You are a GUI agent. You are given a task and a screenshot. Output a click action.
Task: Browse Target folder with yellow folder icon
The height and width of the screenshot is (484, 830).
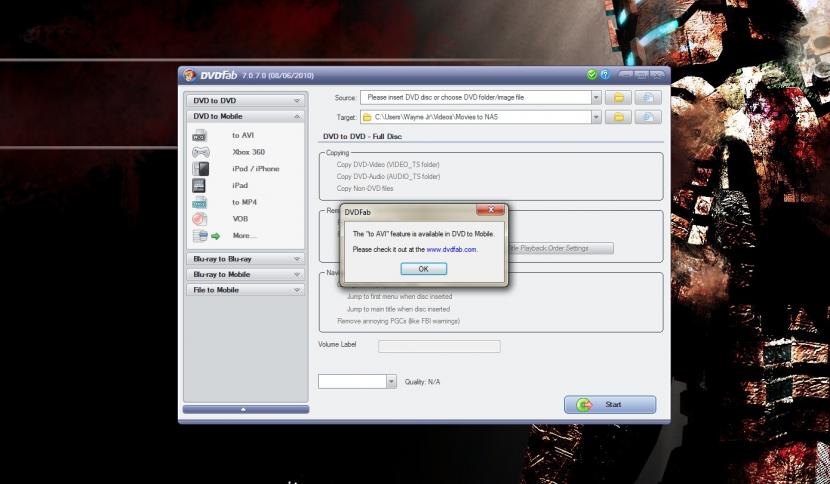pyautogui.click(x=618, y=117)
